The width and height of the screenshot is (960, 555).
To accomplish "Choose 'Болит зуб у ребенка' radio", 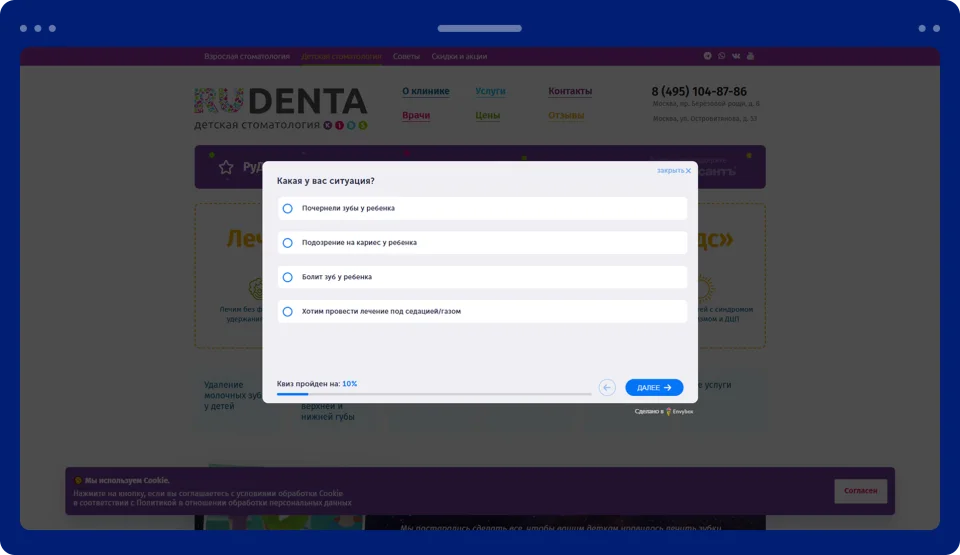I will pos(287,277).
